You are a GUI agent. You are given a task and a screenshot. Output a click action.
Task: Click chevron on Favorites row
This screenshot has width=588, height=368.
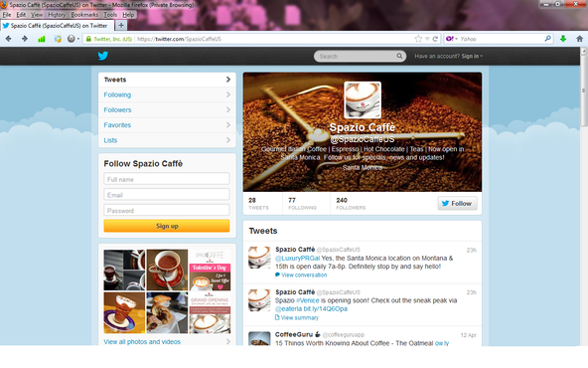click(228, 124)
